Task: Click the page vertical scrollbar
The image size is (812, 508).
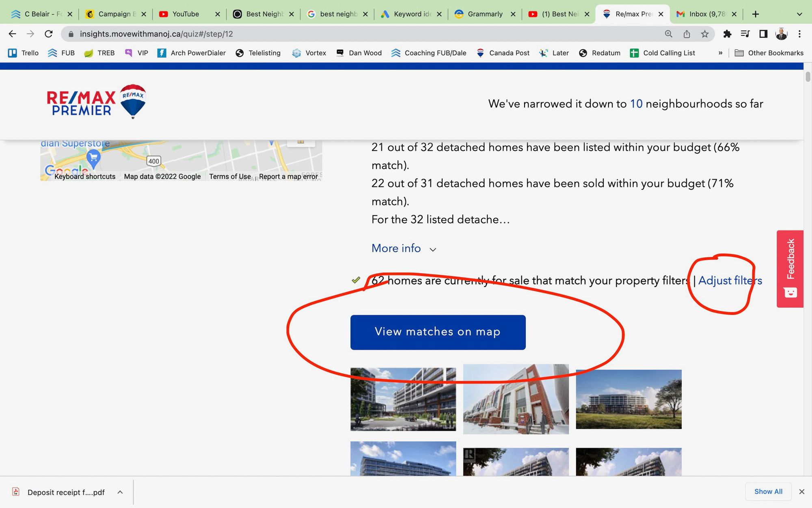Action: [808, 76]
